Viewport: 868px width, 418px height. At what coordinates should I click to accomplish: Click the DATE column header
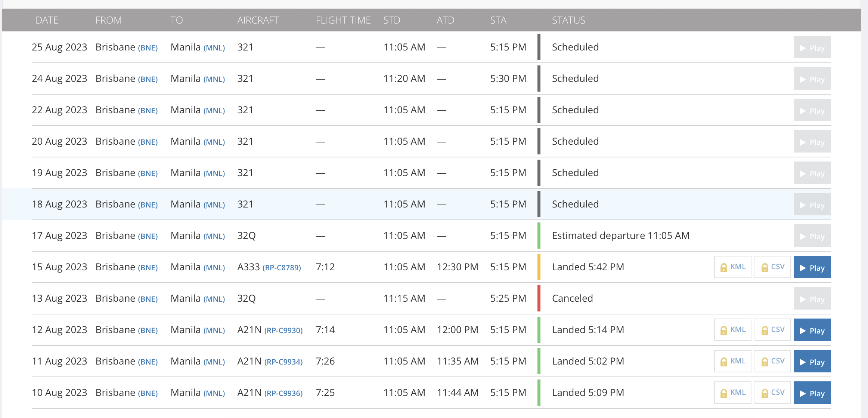click(47, 20)
